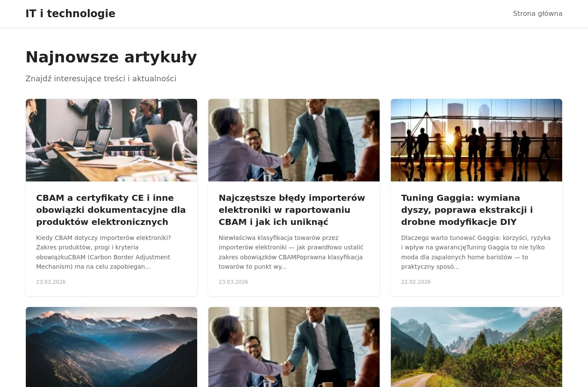This screenshot has height=387, width=588.
Task: Click excerpt starting 'Niewłaściwa klasyfikacja towarów'
Action: (x=291, y=252)
